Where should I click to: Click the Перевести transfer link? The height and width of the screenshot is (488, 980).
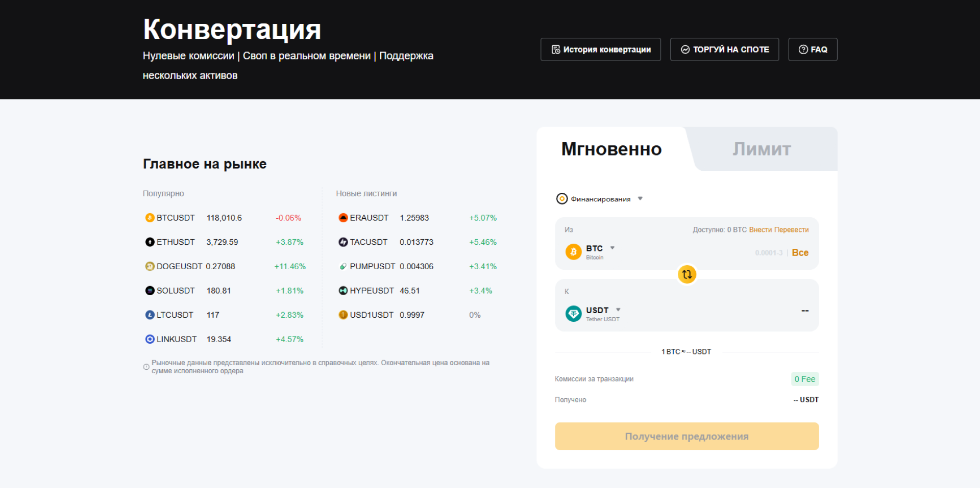(x=791, y=230)
